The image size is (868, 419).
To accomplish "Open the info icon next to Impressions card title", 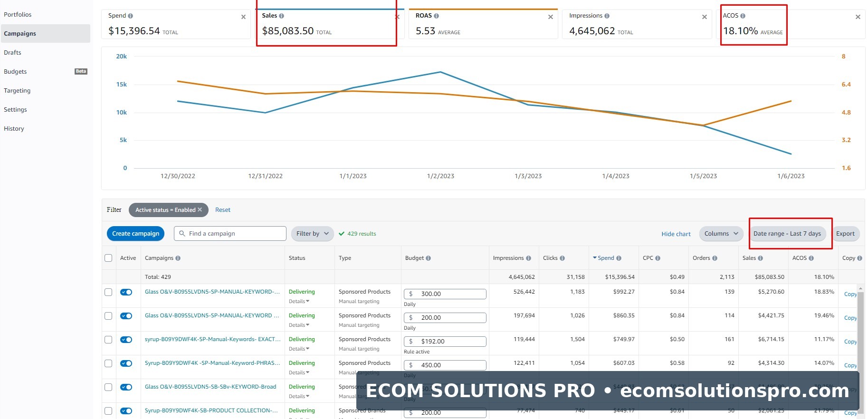I will 607,16.
